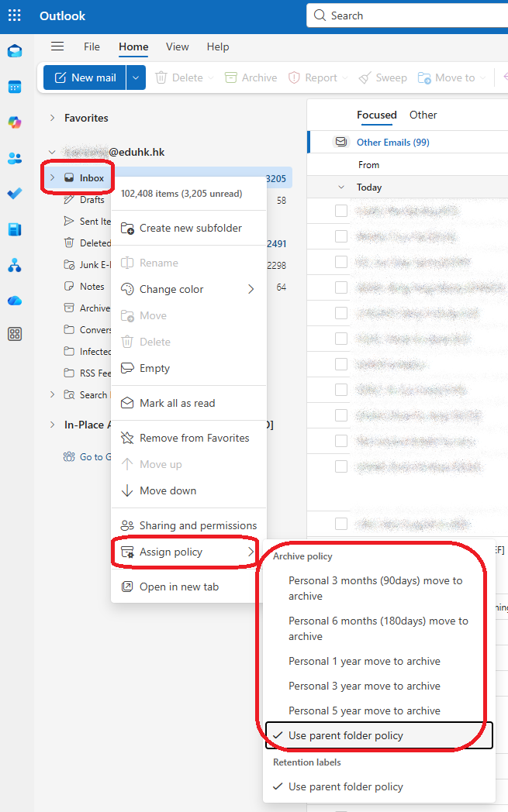Open the To Do checkmark app
The image size is (508, 812).
coord(15,193)
